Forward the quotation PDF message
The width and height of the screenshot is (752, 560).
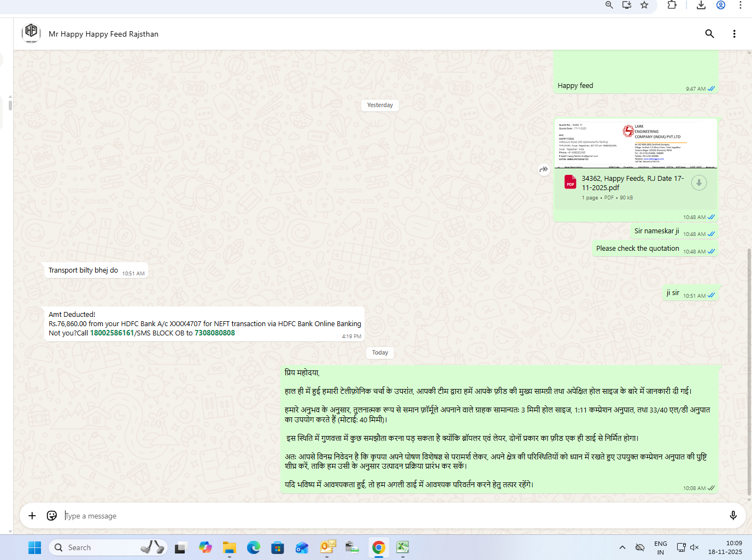543,169
